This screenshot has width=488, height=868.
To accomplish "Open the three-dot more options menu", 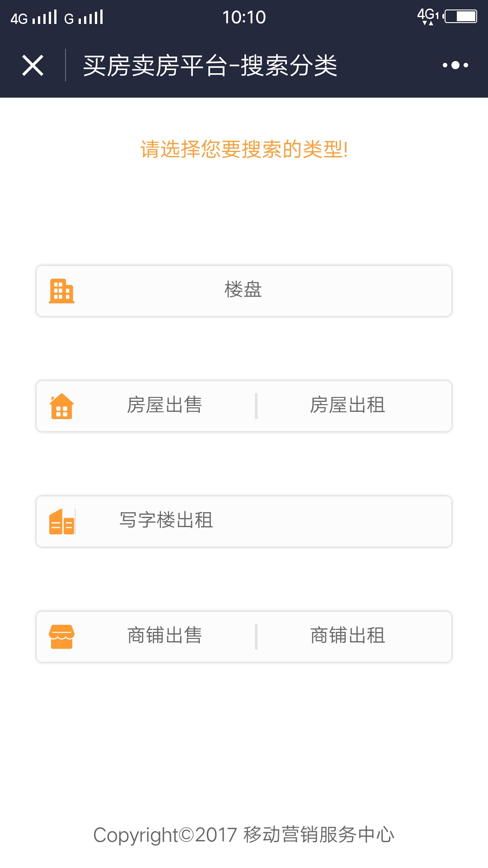I will click(455, 65).
